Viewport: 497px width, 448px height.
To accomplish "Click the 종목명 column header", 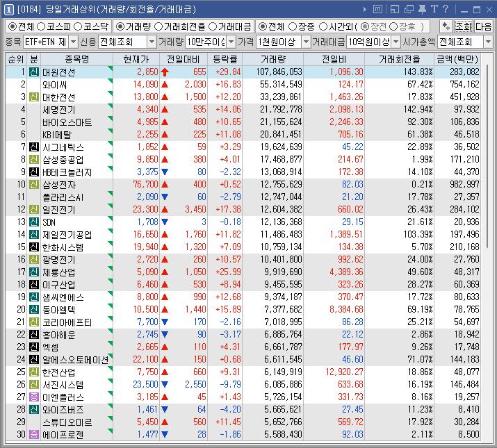I will [x=76, y=59].
